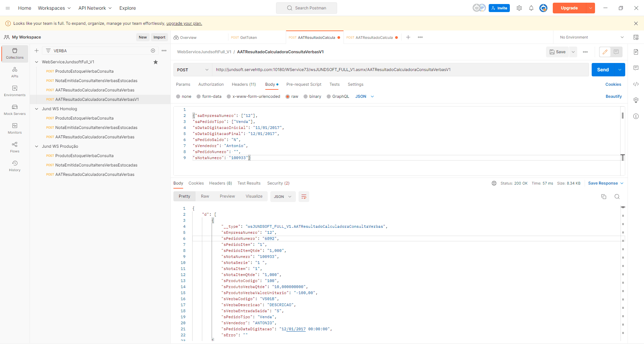Viewport: 644px width, 344px height.
Task: Open Mock Servers in sidebar
Action: (15, 110)
